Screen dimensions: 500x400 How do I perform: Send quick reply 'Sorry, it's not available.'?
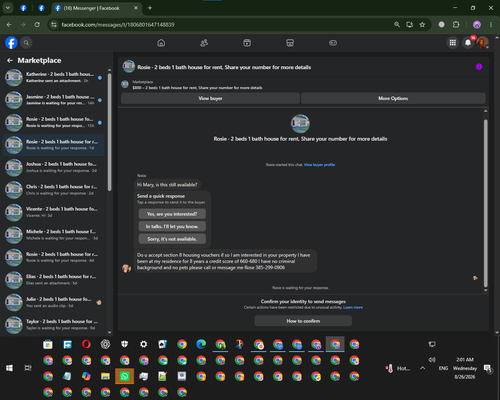(x=172, y=239)
